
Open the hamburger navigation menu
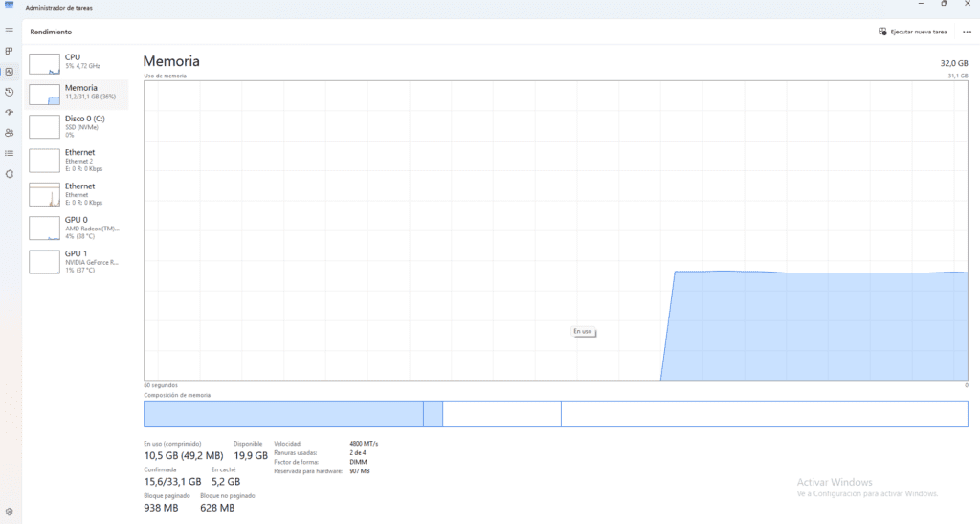pyautogui.click(x=10, y=31)
